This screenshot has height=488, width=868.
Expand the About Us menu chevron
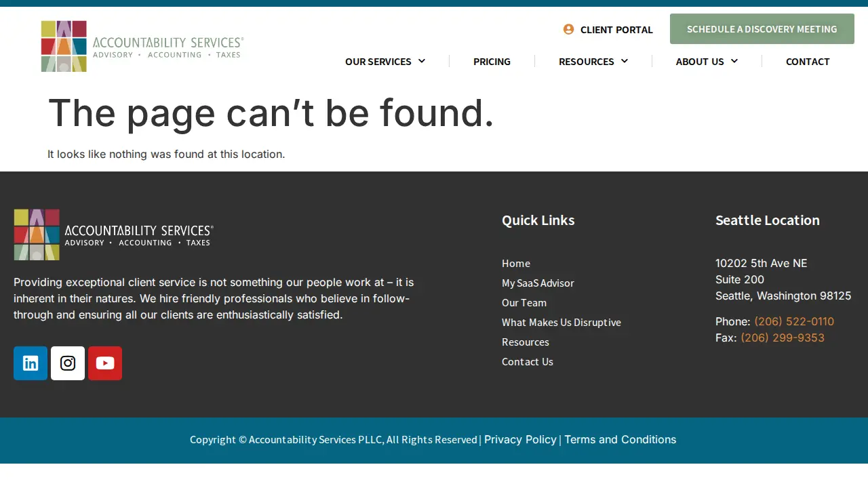(734, 61)
